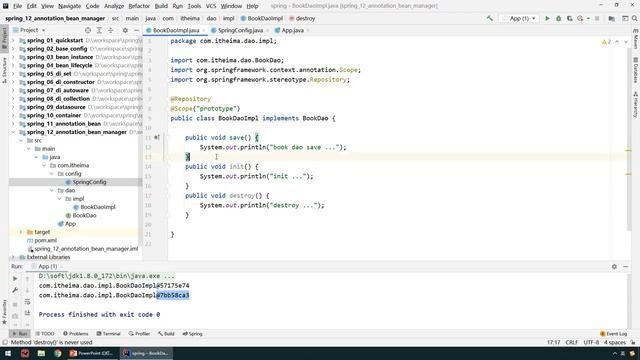640x360 pixels.
Task: Switch to PowerPoint window on taskbar
Action: click(92, 353)
